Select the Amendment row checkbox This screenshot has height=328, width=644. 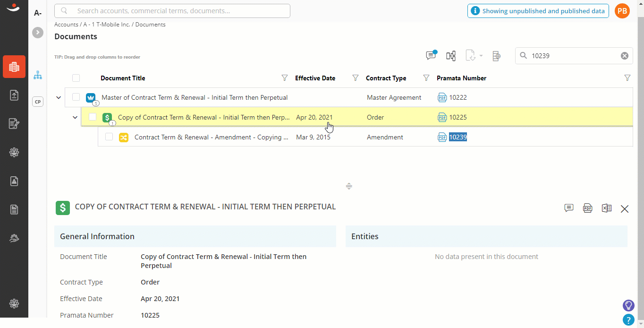tap(109, 137)
